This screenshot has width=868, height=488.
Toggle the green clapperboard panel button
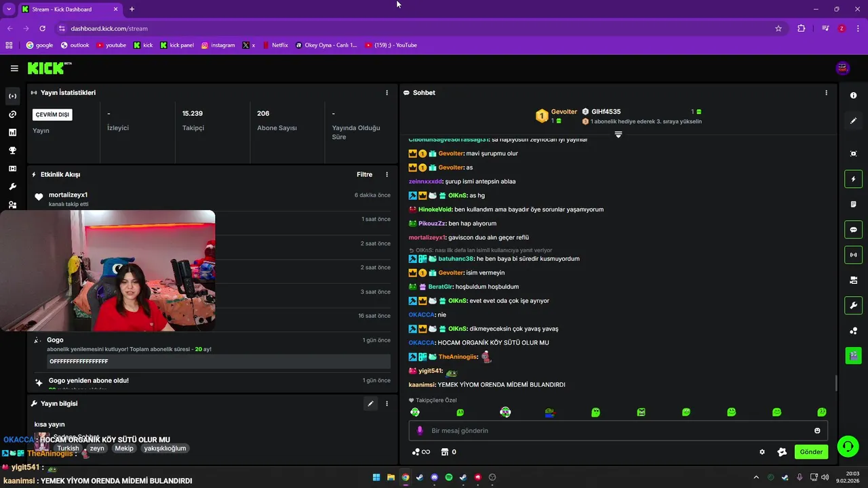(x=853, y=354)
